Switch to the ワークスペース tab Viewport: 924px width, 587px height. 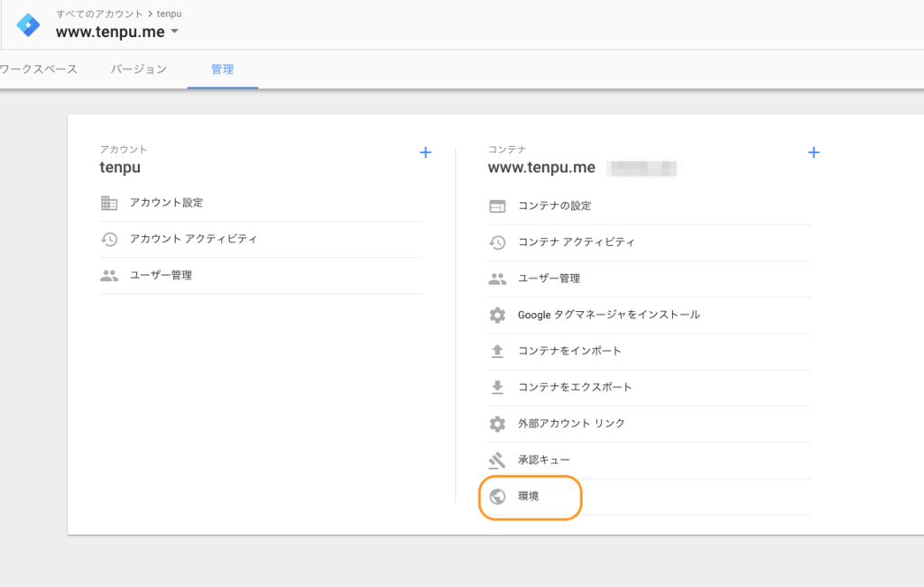click(x=38, y=69)
